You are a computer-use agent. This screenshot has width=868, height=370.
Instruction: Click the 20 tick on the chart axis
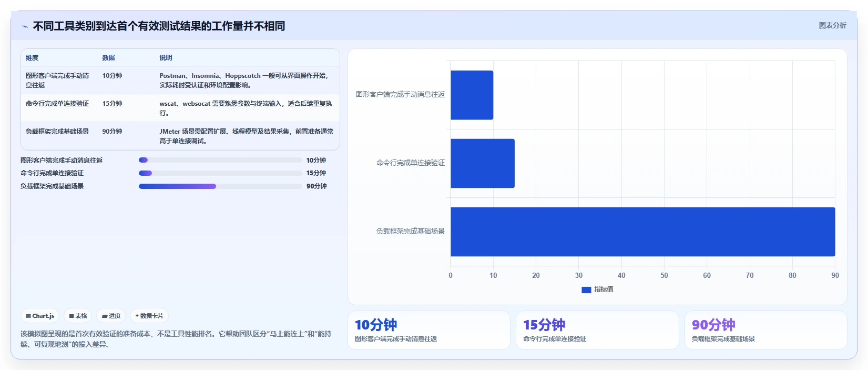point(536,275)
